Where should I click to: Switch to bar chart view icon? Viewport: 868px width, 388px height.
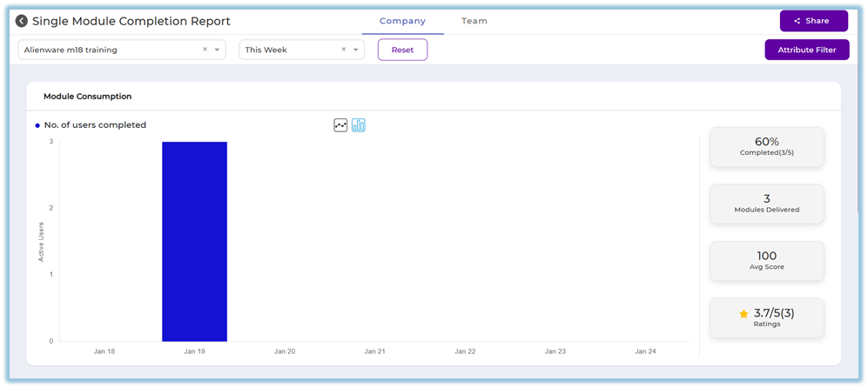[x=359, y=125]
